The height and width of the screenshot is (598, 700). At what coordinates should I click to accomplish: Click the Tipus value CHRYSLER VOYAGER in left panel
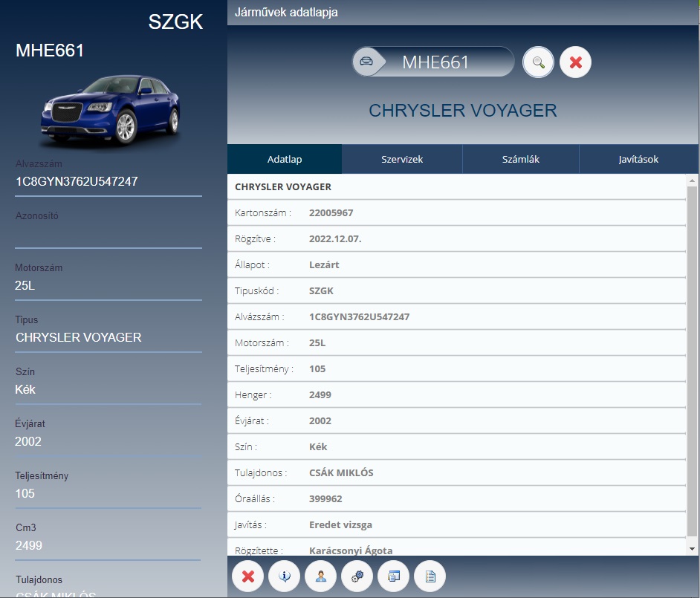pos(79,337)
